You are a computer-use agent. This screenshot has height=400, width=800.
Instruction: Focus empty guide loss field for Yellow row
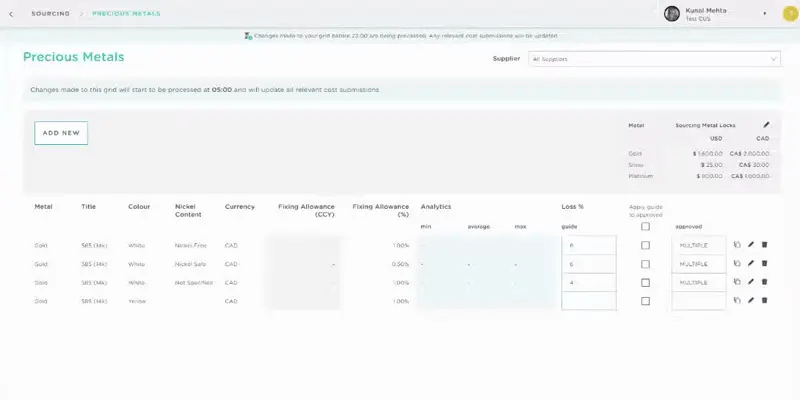click(x=589, y=301)
